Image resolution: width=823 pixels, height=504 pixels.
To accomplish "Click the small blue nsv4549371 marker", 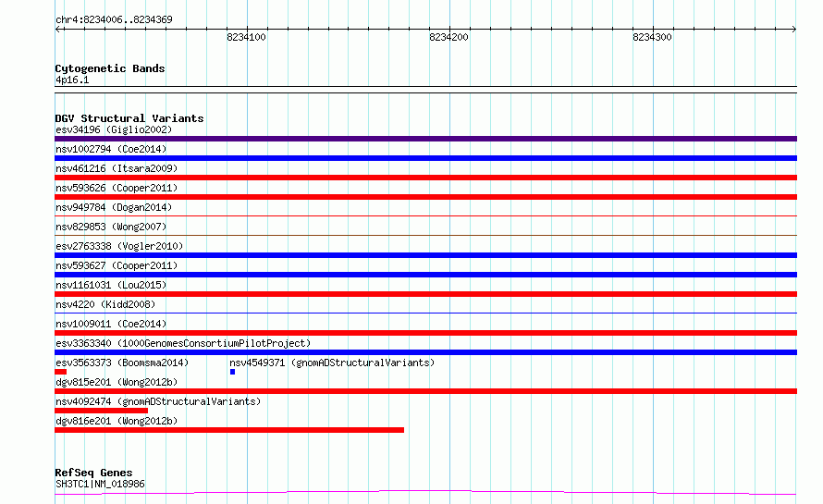I will 232,372.
